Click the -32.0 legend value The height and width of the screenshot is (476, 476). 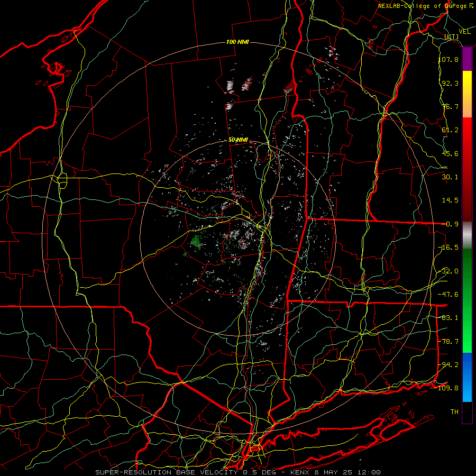pyautogui.click(x=448, y=271)
